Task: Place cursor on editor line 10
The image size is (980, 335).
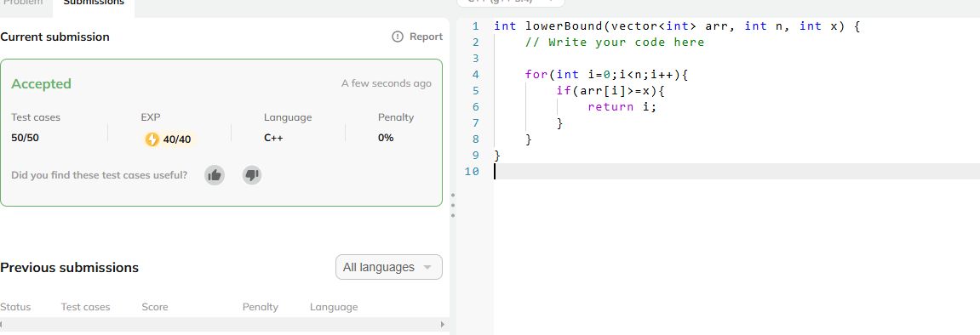Action: coord(736,172)
